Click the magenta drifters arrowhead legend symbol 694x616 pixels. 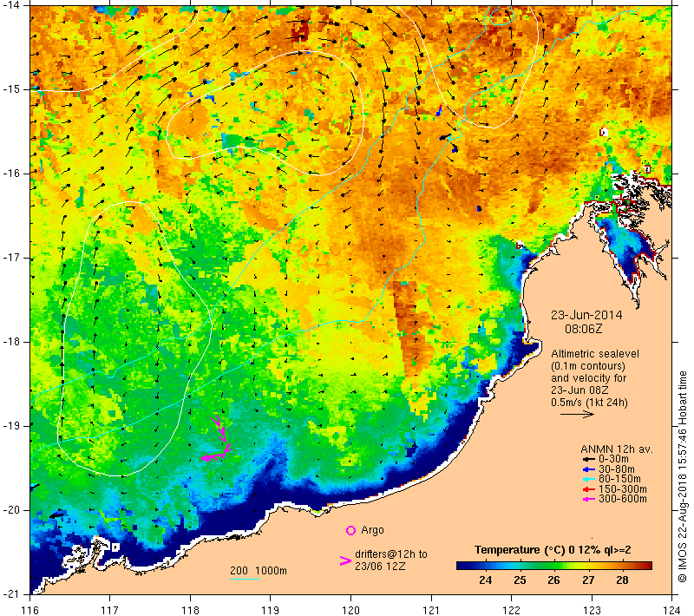(x=345, y=560)
